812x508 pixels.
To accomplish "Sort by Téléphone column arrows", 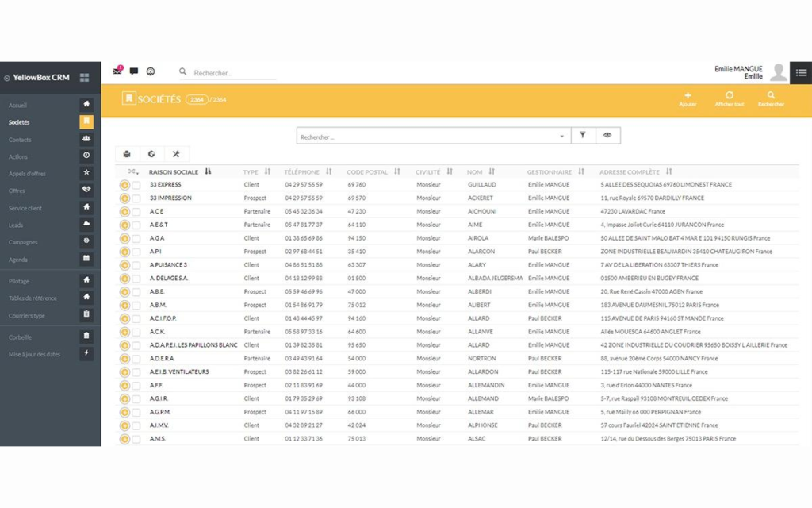I will click(329, 171).
